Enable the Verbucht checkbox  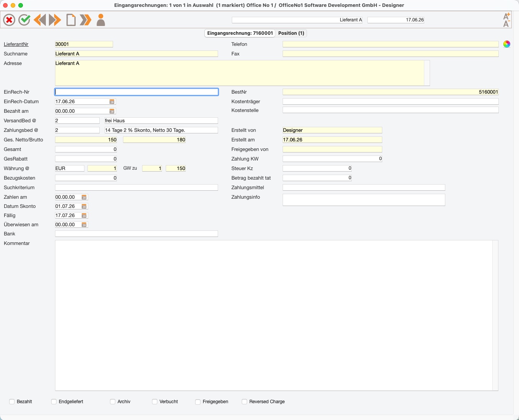point(155,402)
